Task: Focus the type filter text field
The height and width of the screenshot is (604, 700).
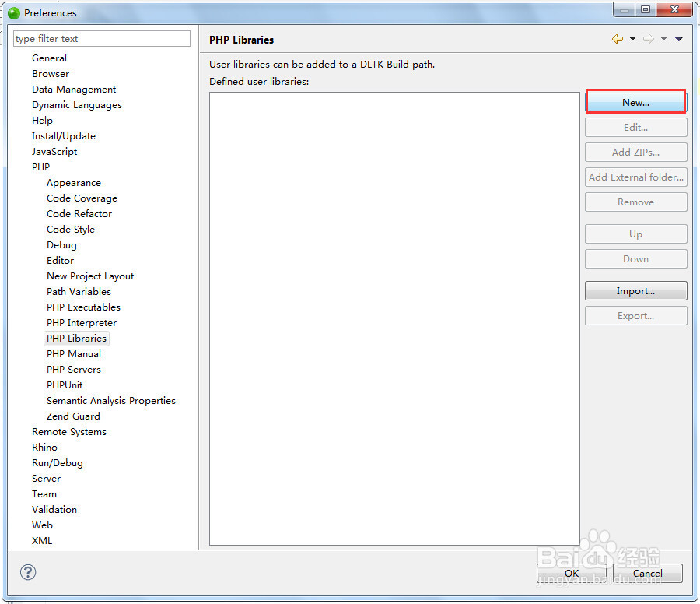Action: [102, 39]
